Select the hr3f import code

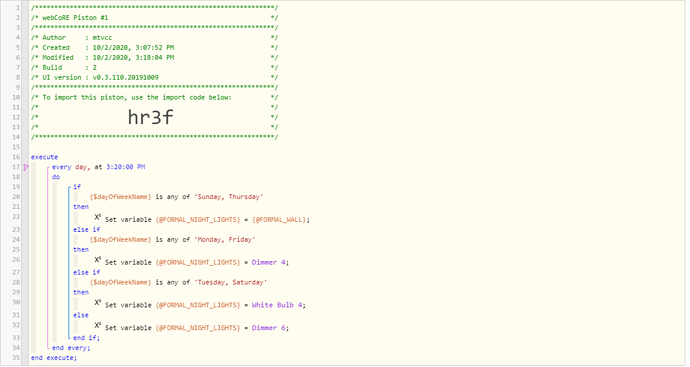[x=150, y=117]
